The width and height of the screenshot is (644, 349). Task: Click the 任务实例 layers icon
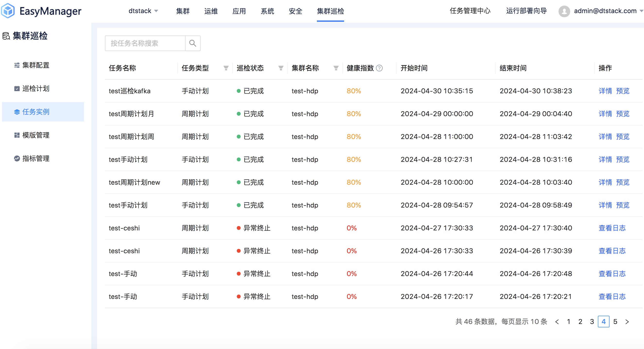(17, 112)
